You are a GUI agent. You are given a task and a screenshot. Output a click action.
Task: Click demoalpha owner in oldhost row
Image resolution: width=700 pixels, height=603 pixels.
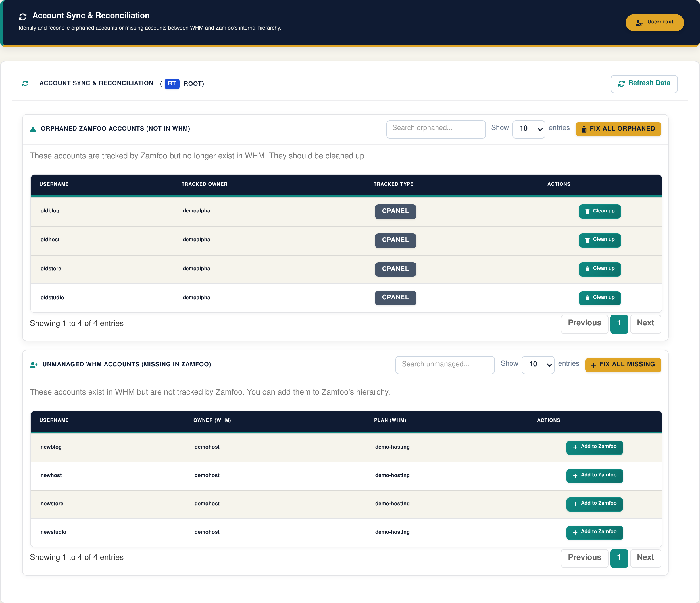(196, 239)
